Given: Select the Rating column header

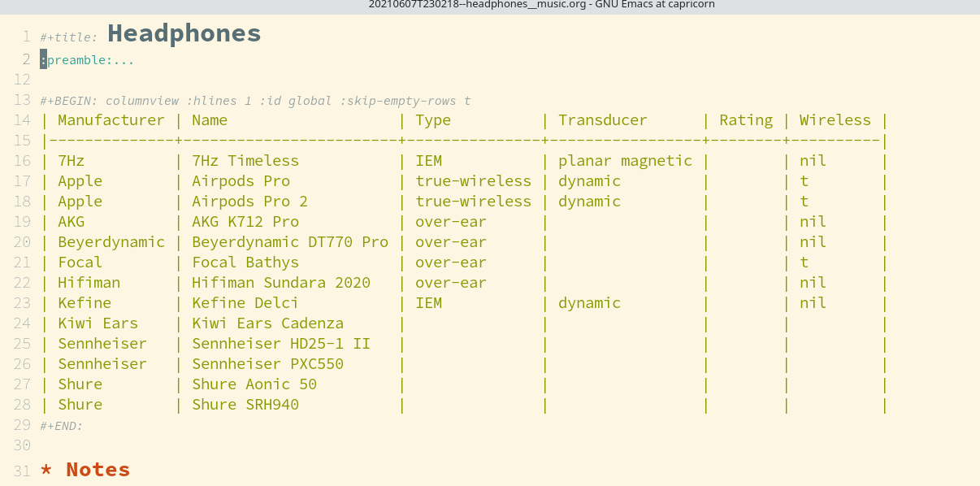Looking at the screenshot, I should [746, 120].
